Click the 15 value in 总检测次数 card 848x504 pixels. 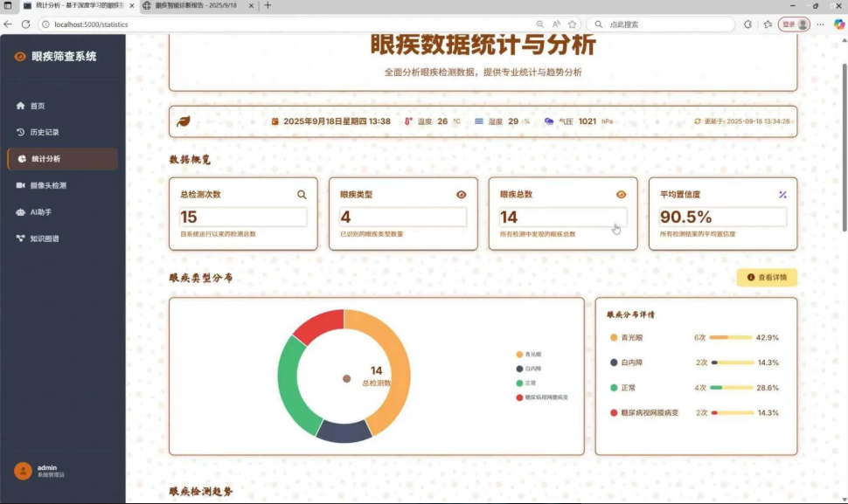point(189,217)
